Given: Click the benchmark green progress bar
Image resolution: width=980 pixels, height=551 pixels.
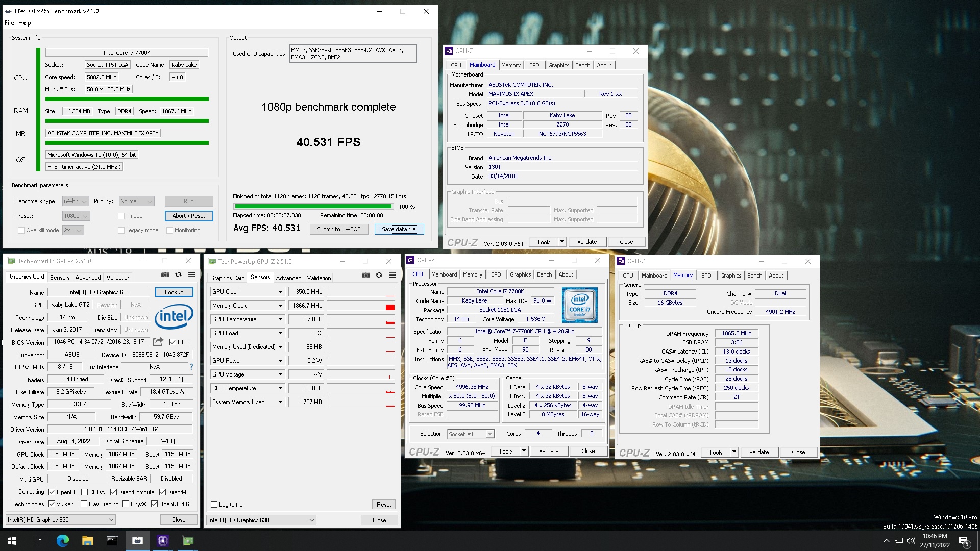Looking at the screenshot, I should coord(313,207).
